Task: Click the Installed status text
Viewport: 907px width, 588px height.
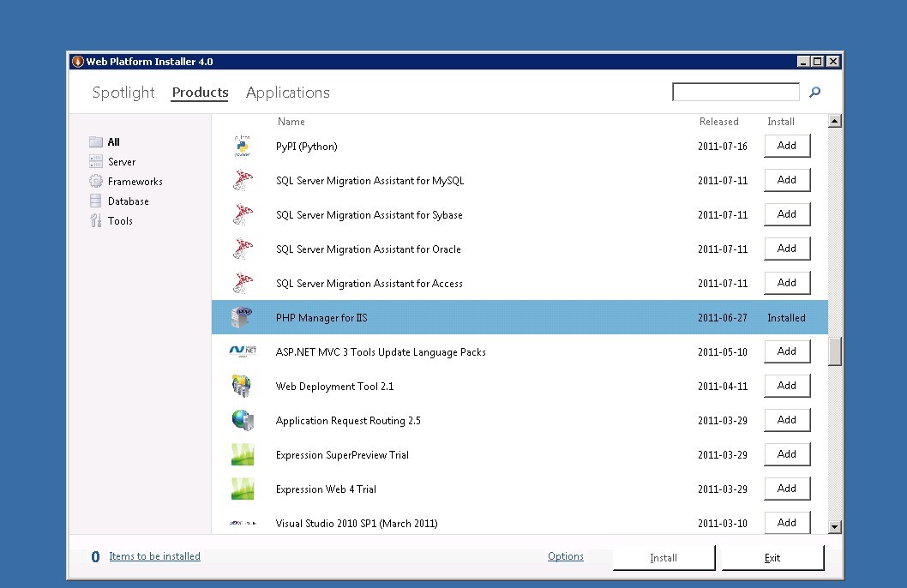Action: 786,318
